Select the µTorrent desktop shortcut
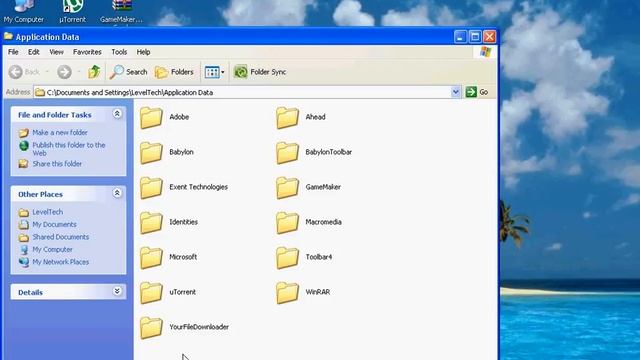This screenshot has width=640, height=360. point(73,11)
